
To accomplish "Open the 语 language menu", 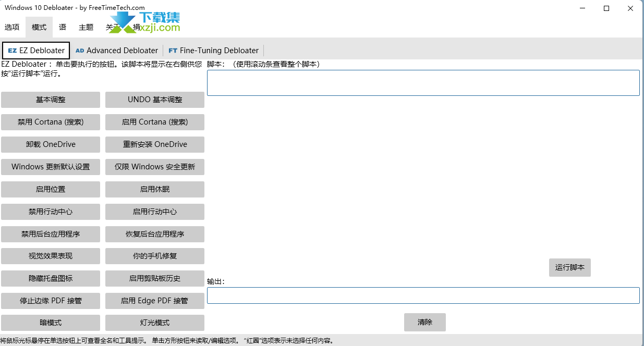I will [x=63, y=27].
